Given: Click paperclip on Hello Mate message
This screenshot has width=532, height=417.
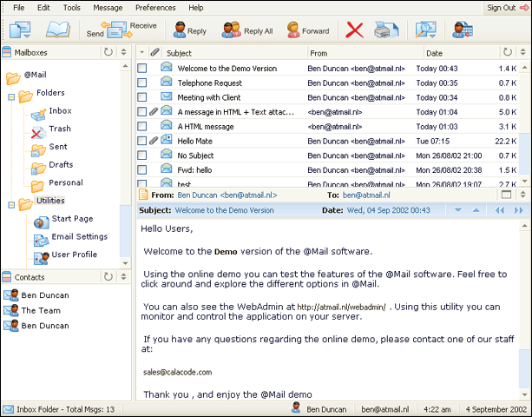Looking at the screenshot, I should [154, 140].
